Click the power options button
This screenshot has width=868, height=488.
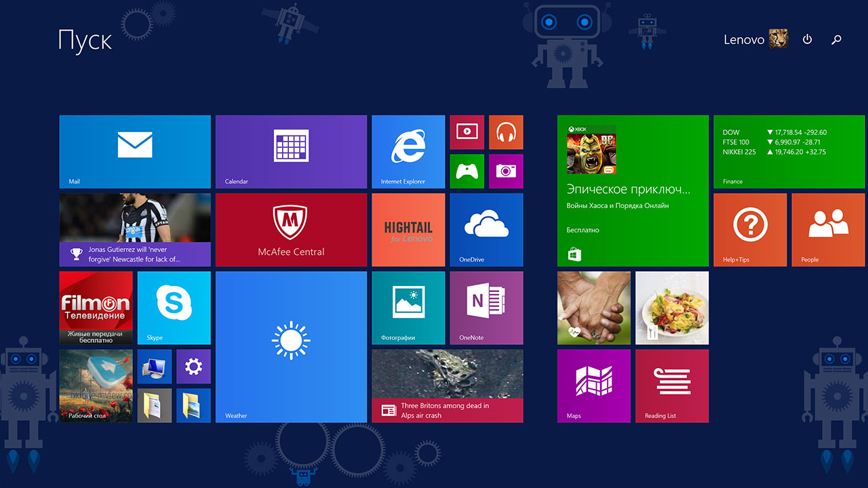(807, 39)
